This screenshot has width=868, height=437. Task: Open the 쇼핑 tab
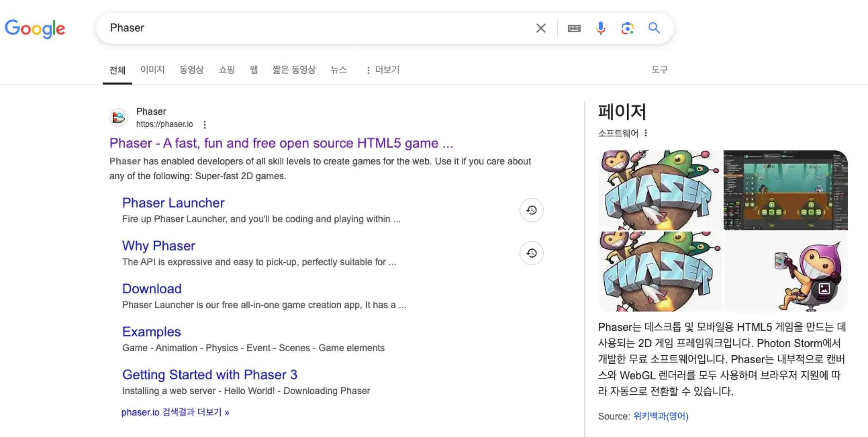pos(227,70)
